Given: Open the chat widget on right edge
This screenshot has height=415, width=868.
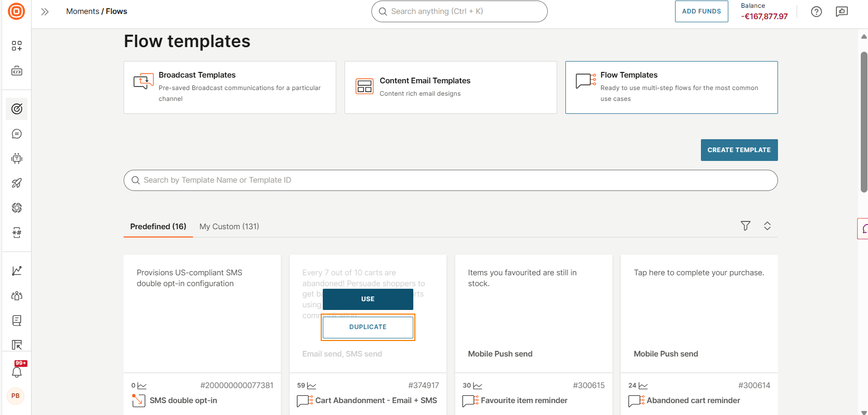Looking at the screenshot, I should tap(863, 229).
